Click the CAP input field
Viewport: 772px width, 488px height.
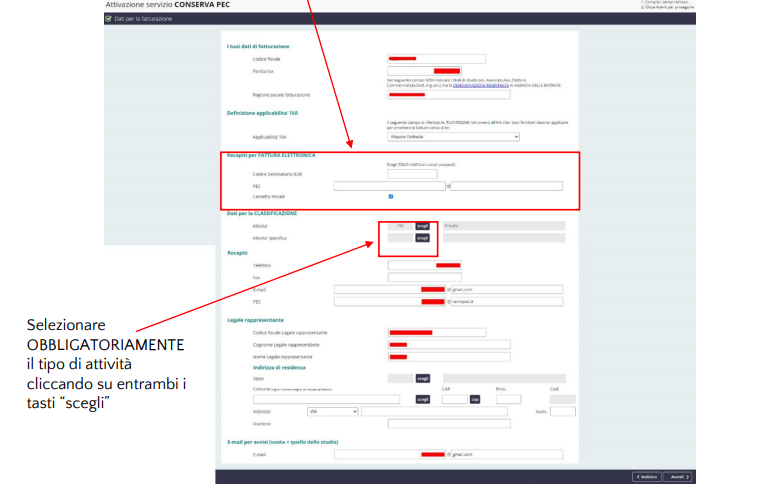[454, 399]
